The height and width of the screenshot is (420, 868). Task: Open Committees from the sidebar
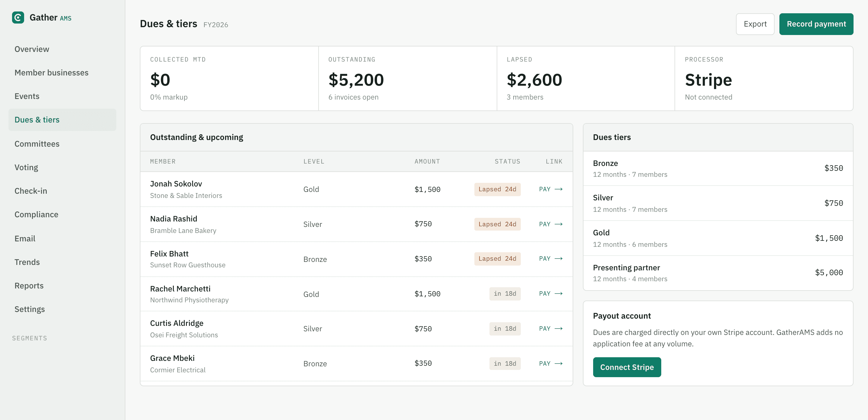coord(62,144)
